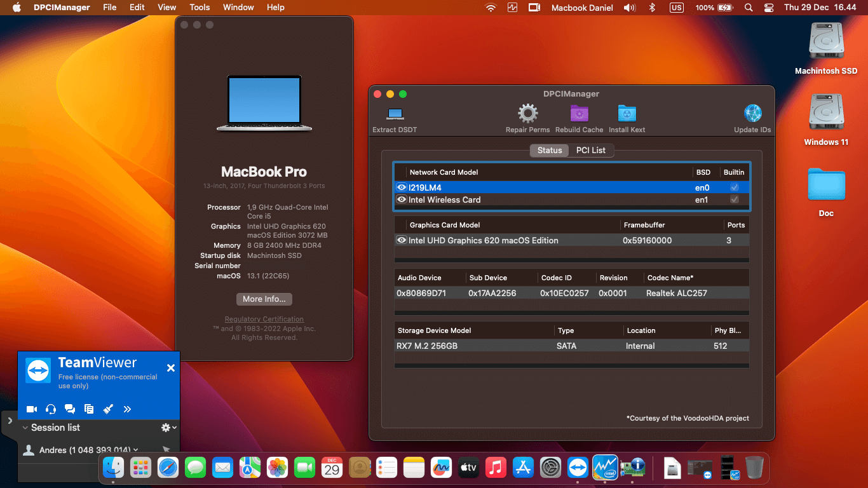Click the 0x10EC0257 codec ID cell
The height and width of the screenshot is (488, 868).
[x=564, y=293]
